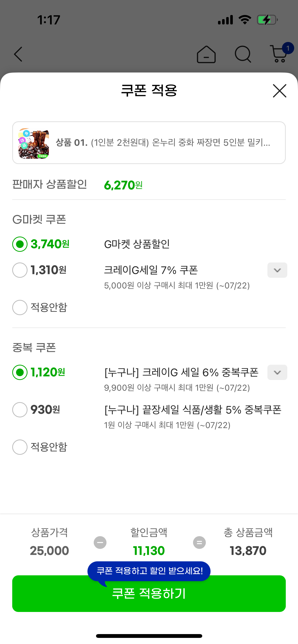Viewport: 298px width, 644px height.
Task: Select the 1,120원 6% 중복쿠폰 radio
Action: (20, 372)
